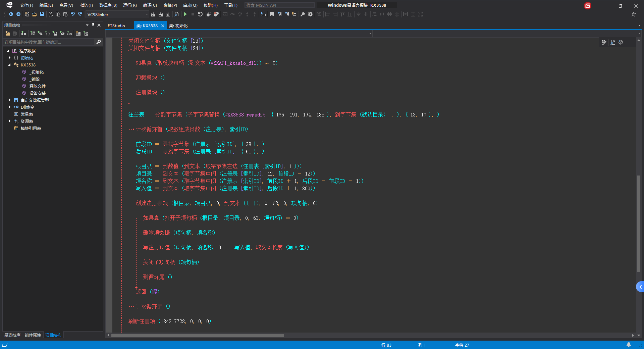
Task: Open the project structure panel options arrow
Action: (x=87, y=25)
